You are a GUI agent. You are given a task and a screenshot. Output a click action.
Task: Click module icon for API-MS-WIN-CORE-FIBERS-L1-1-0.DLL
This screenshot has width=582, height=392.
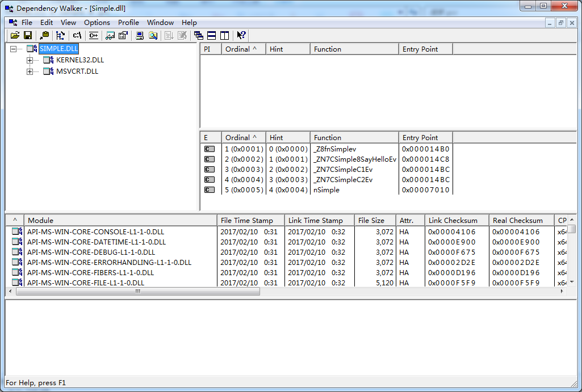pyautogui.click(x=17, y=272)
